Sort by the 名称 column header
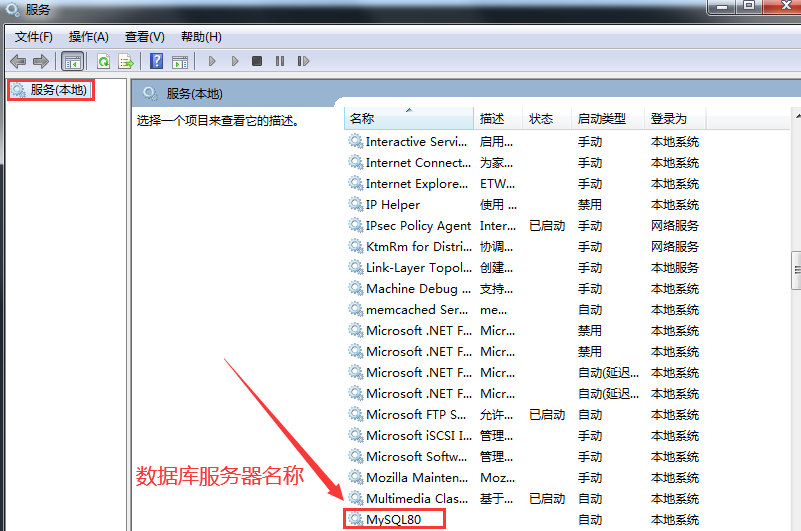This screenshot has height=531, width=801. click(x=409, y=119)
